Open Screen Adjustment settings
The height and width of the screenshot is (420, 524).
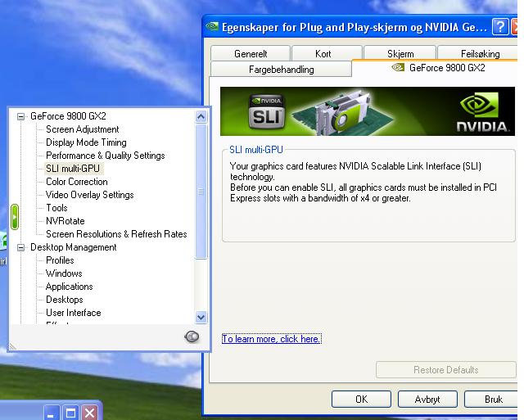click(82, 129)
